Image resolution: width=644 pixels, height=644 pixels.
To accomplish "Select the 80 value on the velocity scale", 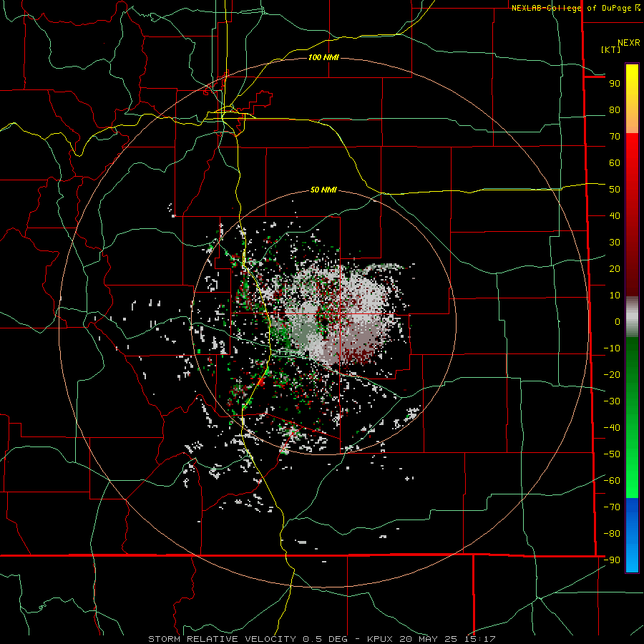I will tap(615, 110).
